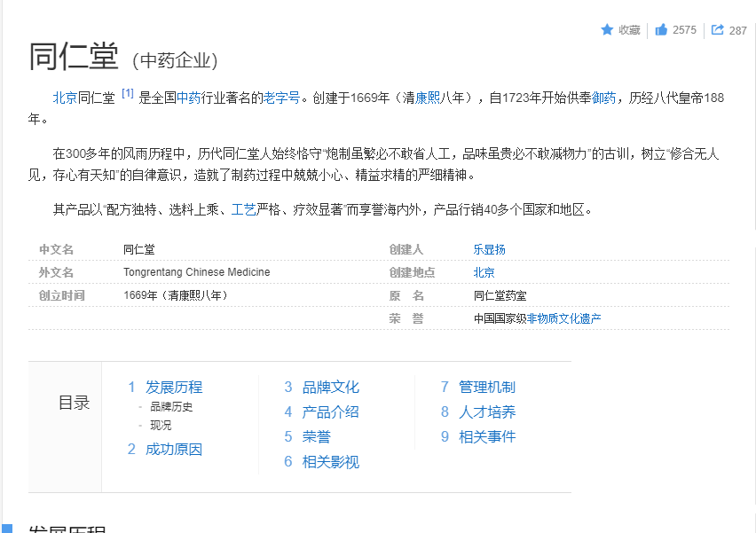Click the star favorite icon

tap(607, 29)
